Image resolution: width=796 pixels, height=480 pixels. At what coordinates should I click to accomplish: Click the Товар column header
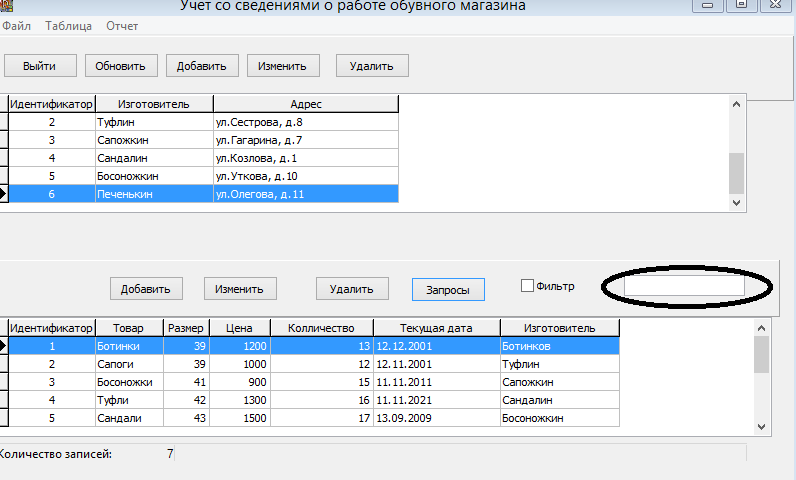click(x=129, y=328)
